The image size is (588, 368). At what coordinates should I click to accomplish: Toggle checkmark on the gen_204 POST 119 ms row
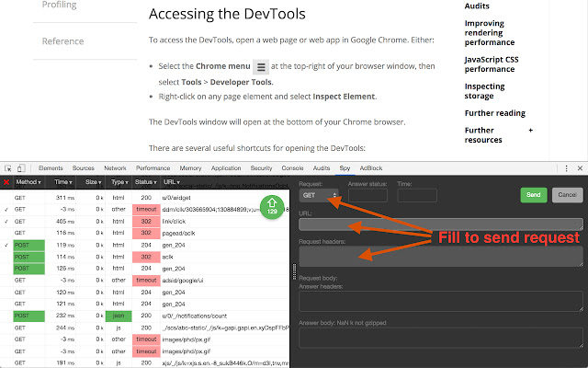coord(6,246)
